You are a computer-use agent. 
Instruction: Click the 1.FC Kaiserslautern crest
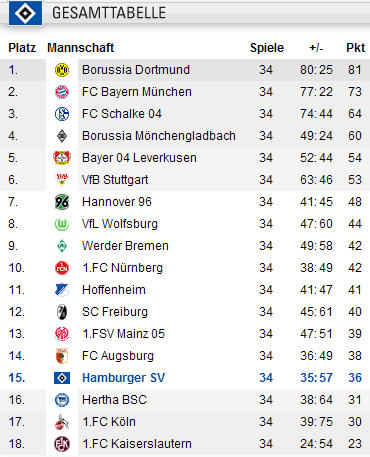62,444
